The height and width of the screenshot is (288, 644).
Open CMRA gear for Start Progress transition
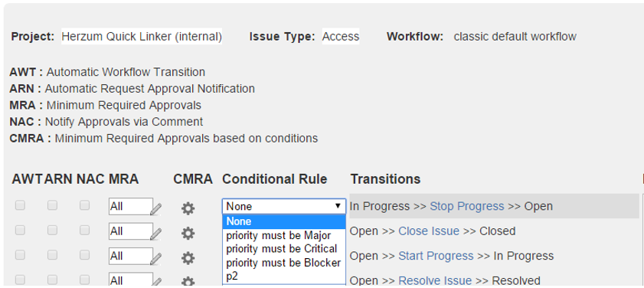188,258
